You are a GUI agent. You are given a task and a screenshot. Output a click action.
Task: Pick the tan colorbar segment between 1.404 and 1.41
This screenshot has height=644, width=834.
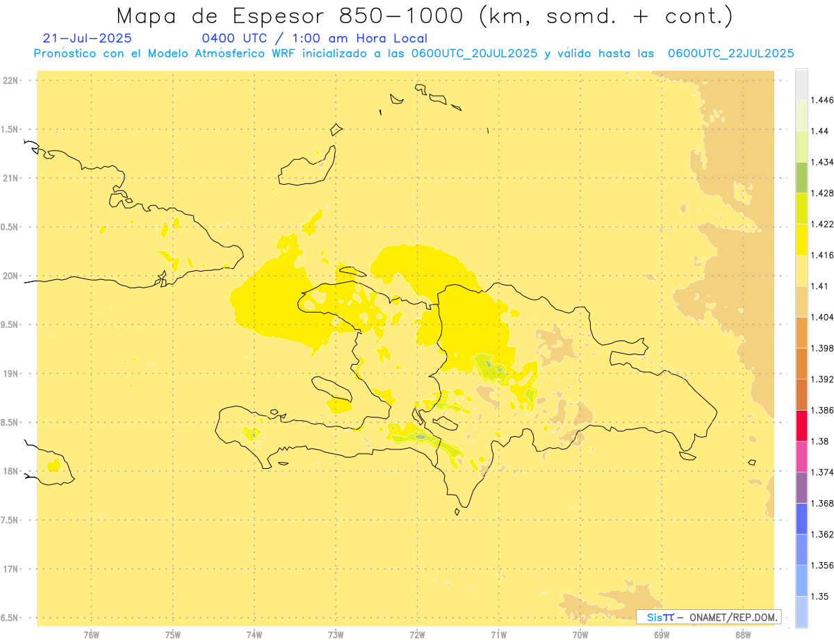click(x=801, y=302)
